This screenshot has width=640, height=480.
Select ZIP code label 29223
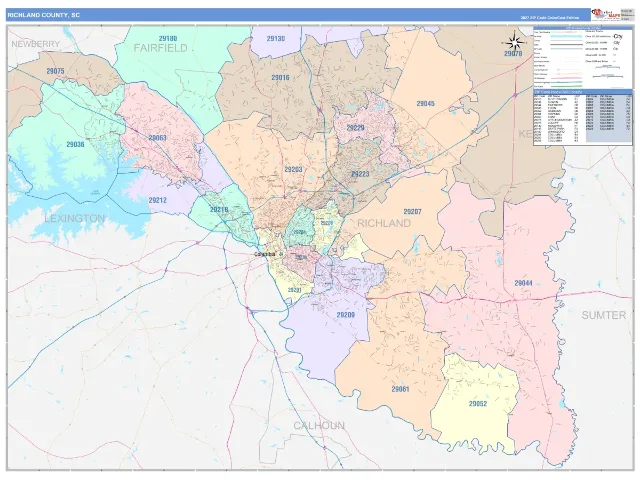[x=360, y=174]
